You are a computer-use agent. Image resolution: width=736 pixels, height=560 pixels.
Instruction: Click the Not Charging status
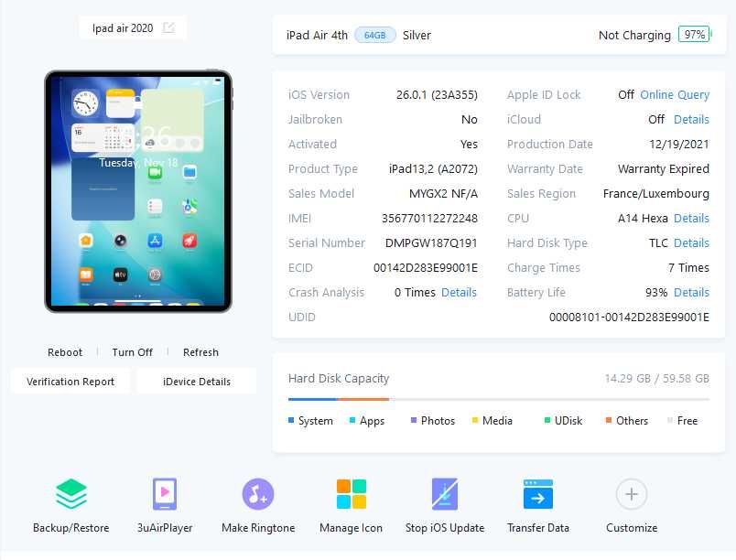click(x=634, y=35)
